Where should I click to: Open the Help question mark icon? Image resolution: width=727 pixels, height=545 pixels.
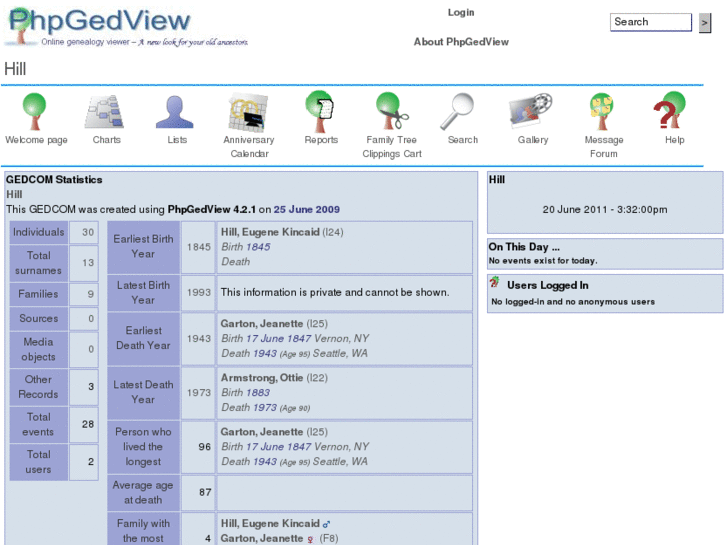pos(670,110)
